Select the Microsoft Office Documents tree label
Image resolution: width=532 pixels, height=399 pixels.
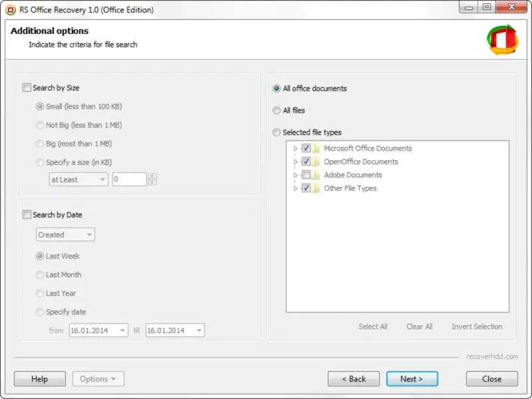368,148
